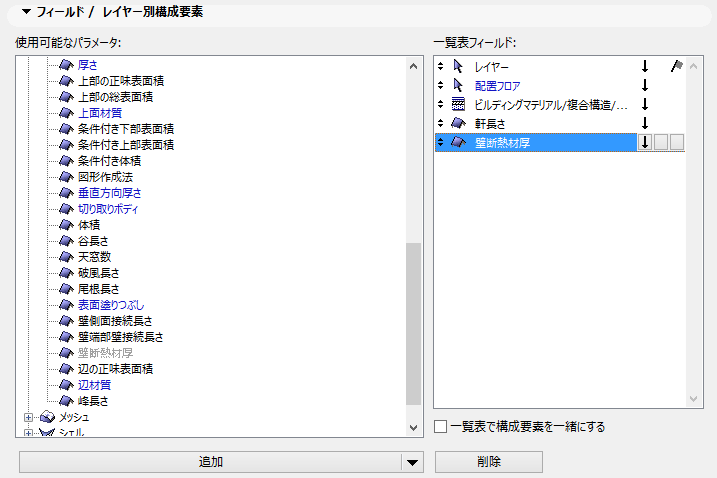Screen dimensions: 717x478
Task: Select the 辺材質 parameter
Action: tap(94, 385)
